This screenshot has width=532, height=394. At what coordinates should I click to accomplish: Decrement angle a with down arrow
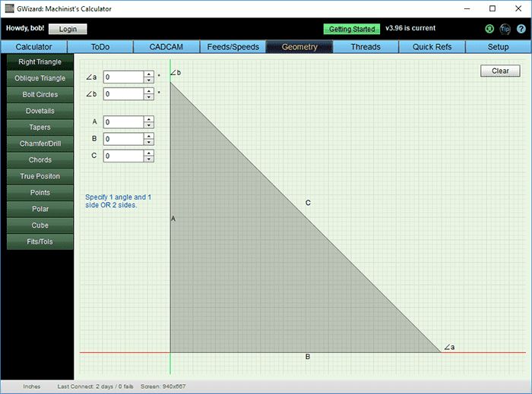tap(149, 80)
